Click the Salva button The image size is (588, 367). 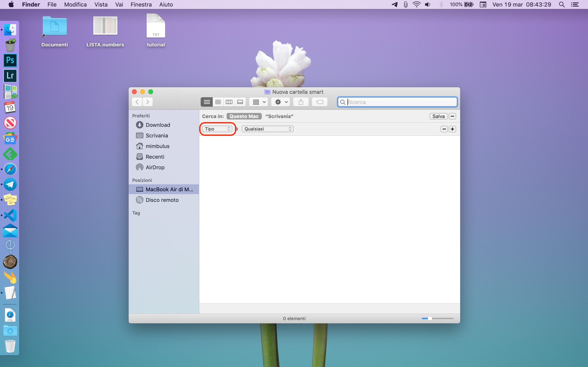[438, 116]
